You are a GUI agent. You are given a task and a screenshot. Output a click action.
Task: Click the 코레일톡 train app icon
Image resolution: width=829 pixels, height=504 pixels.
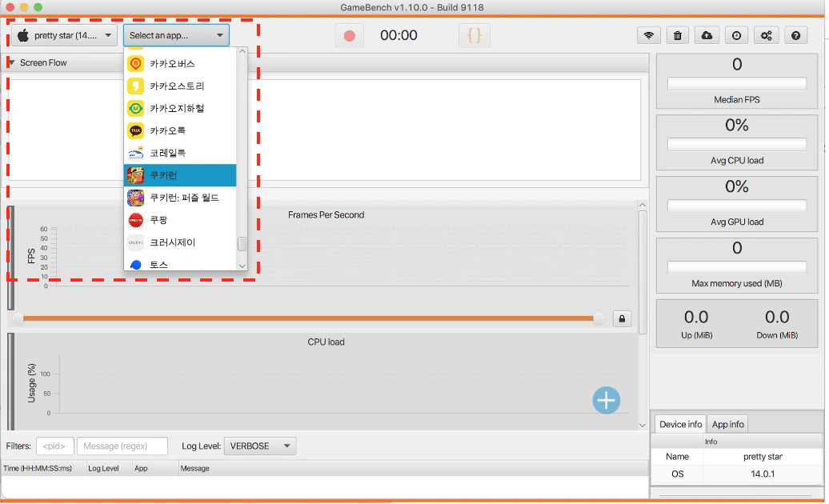tap(136, 154)
